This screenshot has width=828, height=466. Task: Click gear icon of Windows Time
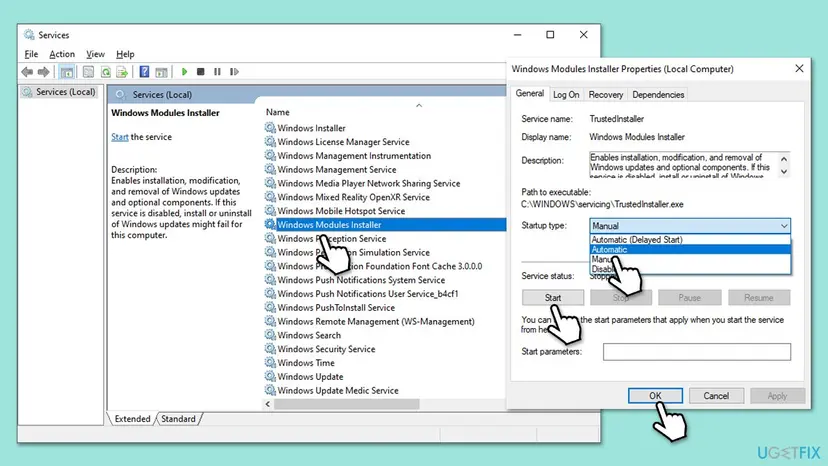pyautogui.click(x=270, y=362)
